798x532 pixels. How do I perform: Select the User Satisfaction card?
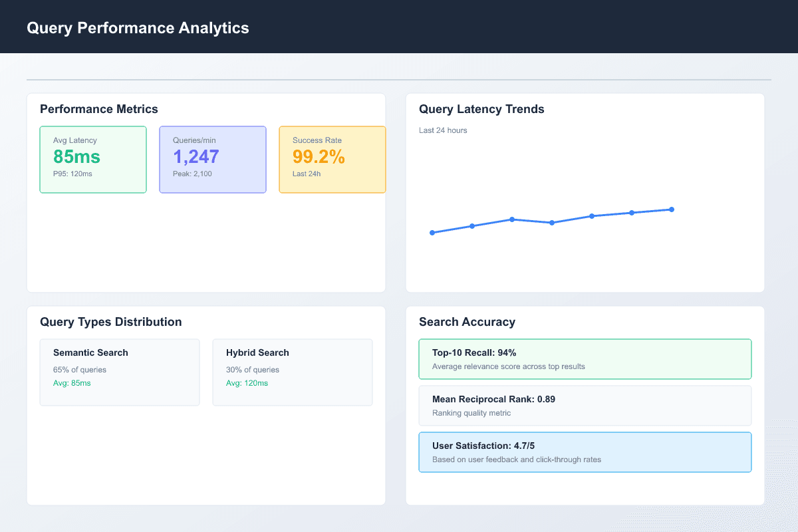pyautogui.click(x=585, y=452)
